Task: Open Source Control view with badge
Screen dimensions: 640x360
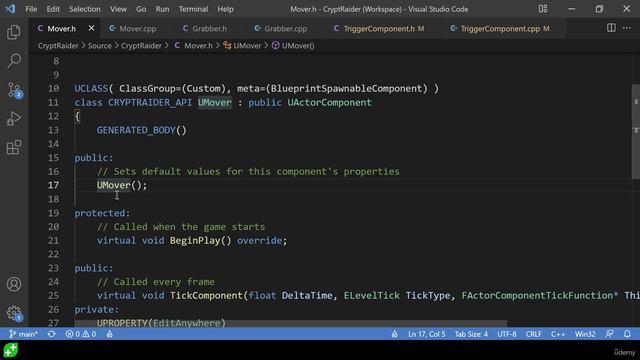Action: click(x=15, y=90)
